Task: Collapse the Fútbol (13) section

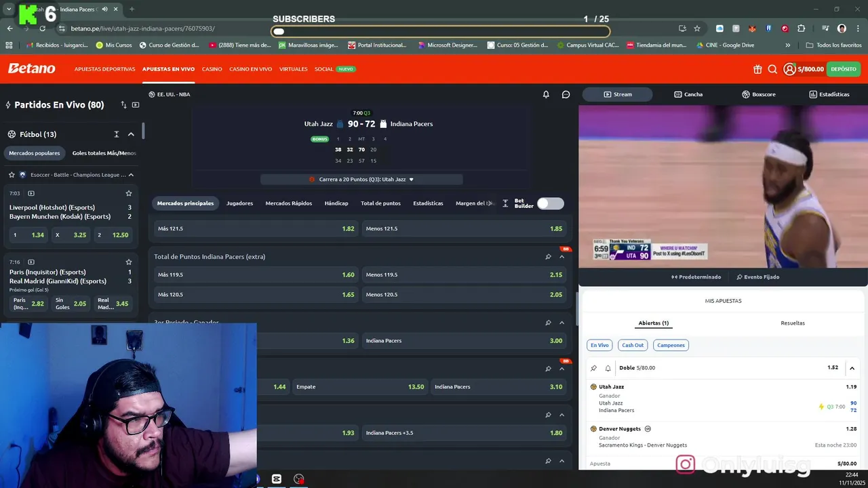Action: (131, 134)
